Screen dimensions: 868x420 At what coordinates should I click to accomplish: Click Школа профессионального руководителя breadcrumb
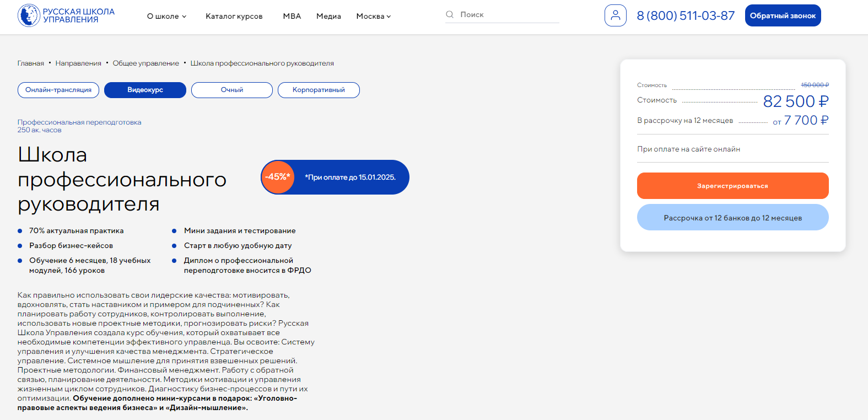click(x=262, y=63)
